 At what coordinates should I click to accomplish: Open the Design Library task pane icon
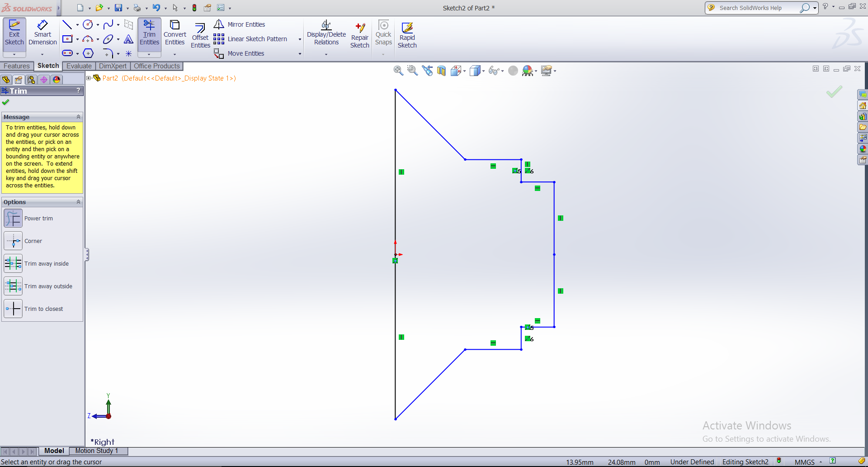[x=863, y=116]
